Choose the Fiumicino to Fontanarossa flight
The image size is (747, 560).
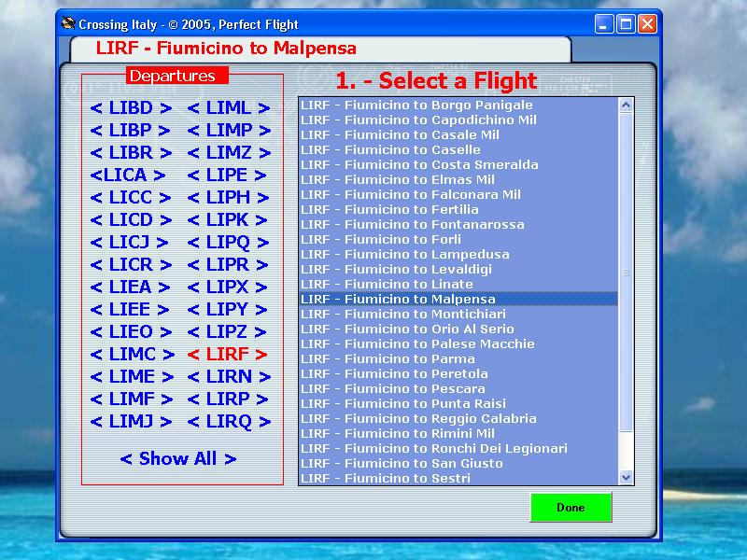(x=458, y=224)
